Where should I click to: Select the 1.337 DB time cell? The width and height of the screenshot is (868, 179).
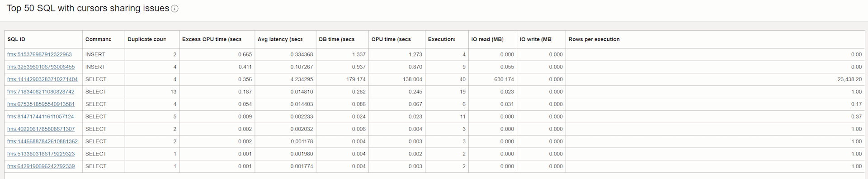click(342, 54)
